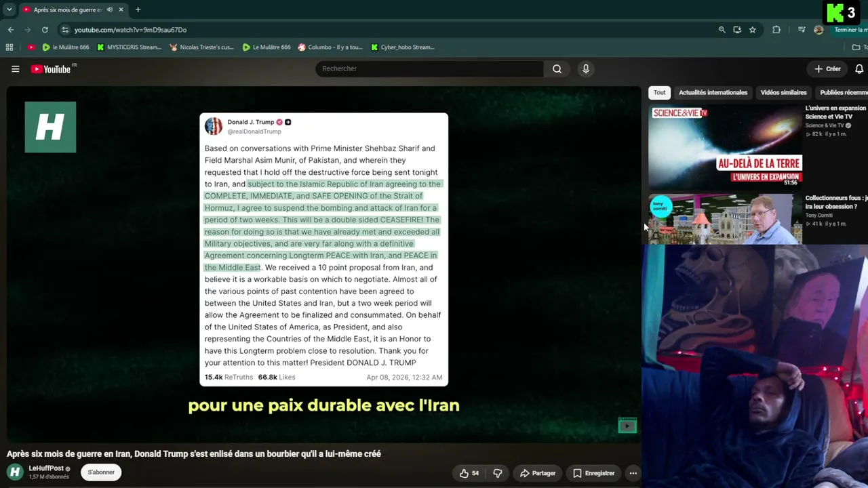868x488 pixels.
Task: Open the browser extensions puzzle icon
Action: (776, 30)
